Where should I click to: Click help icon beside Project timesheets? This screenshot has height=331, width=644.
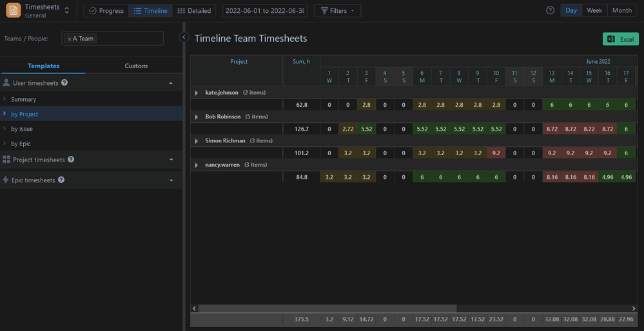coord(71,159)
